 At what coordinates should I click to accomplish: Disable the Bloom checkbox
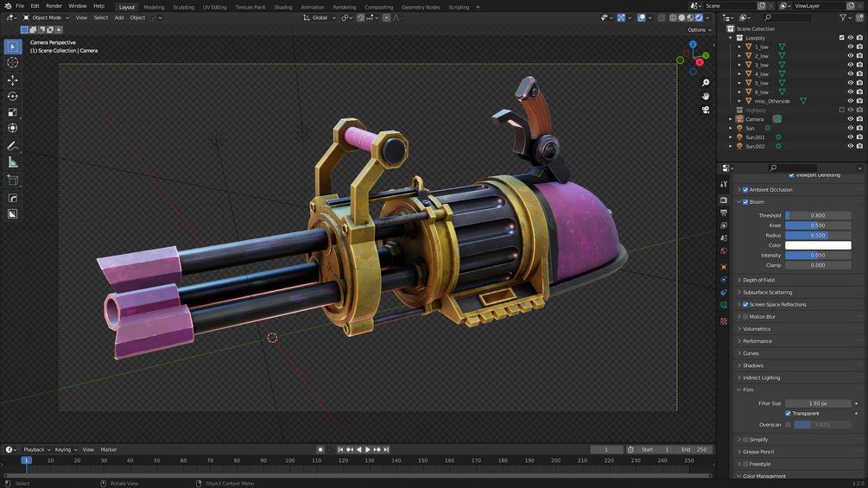click(x=745, y=202)
